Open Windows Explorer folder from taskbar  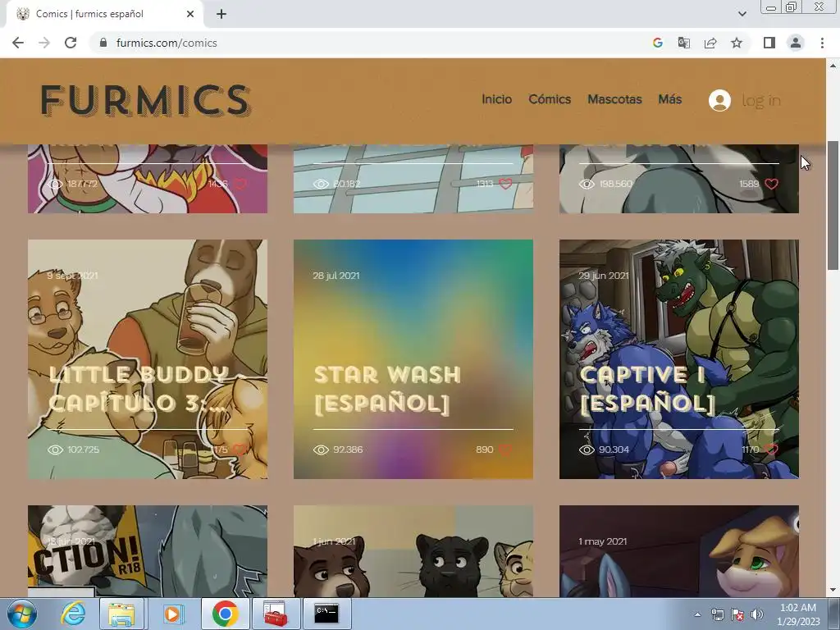pos(121,614)
